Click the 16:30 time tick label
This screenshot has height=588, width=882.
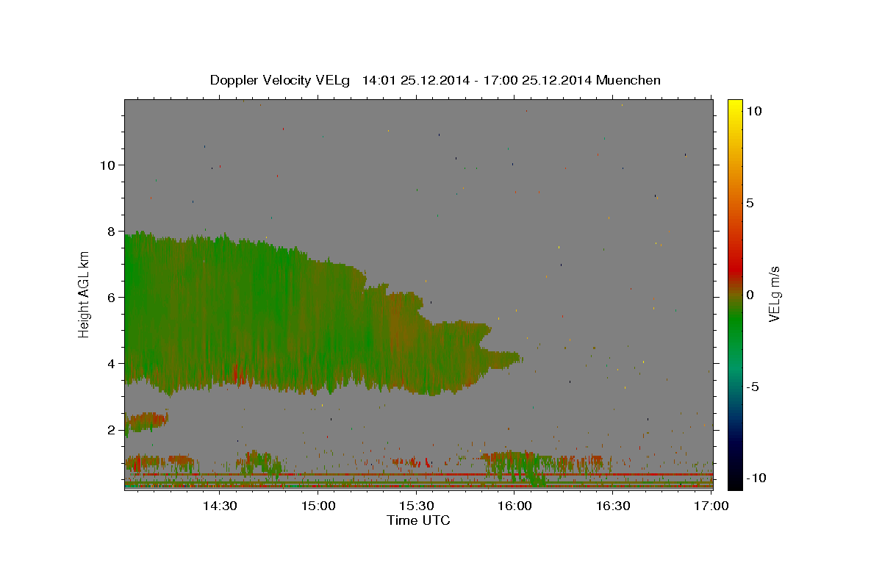[x=613, y=506]
